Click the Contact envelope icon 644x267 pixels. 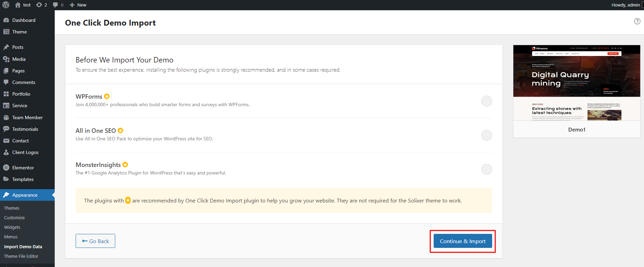coord(6,141)
